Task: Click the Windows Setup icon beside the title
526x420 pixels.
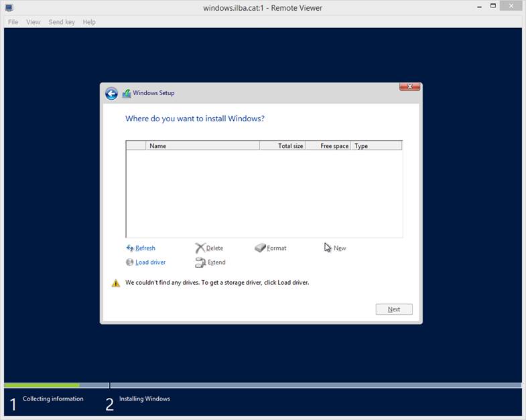Action: coord(127,94)
